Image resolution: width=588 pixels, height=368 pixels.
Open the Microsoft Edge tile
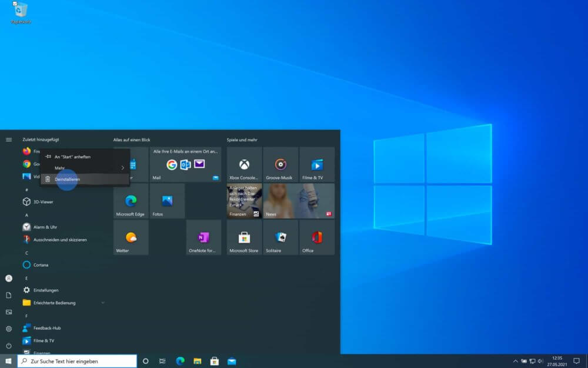131,201
